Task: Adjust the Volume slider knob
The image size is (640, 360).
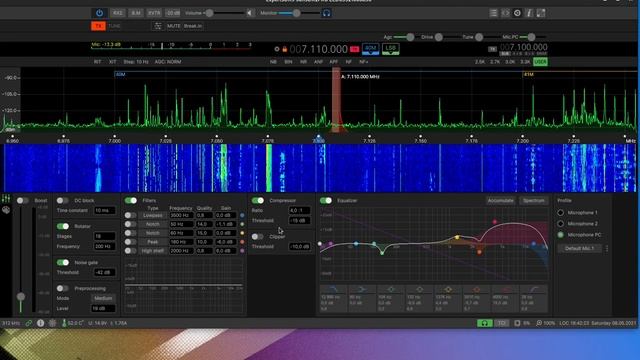Action: 209,13
